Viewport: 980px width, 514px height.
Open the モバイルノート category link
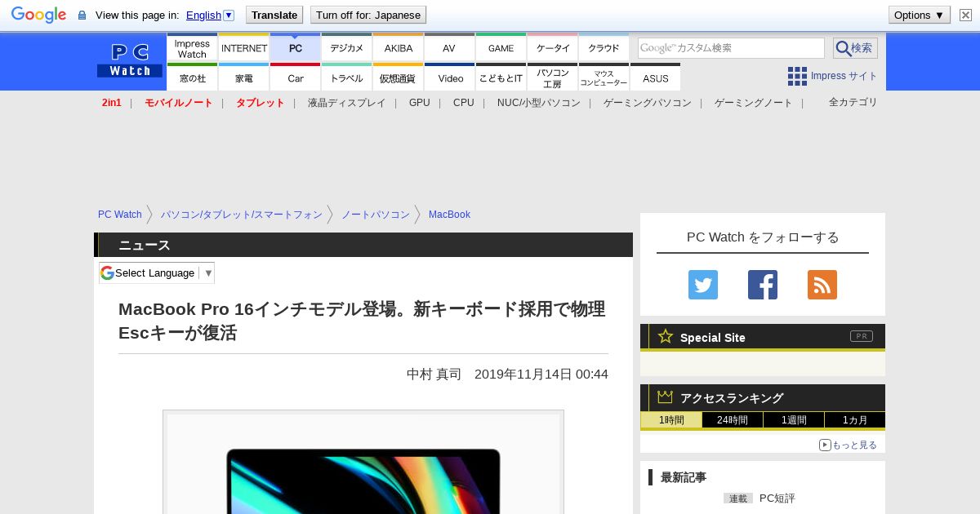(178, 103)
